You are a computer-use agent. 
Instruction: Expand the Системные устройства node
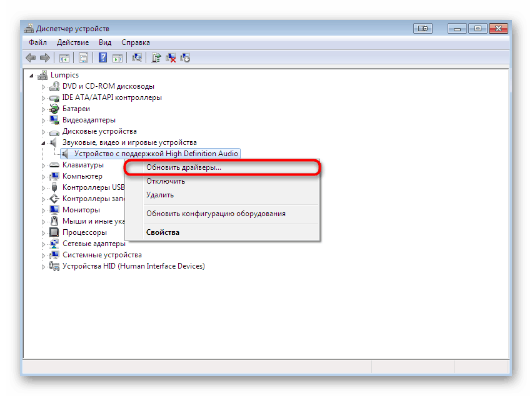tap(43, 255)
